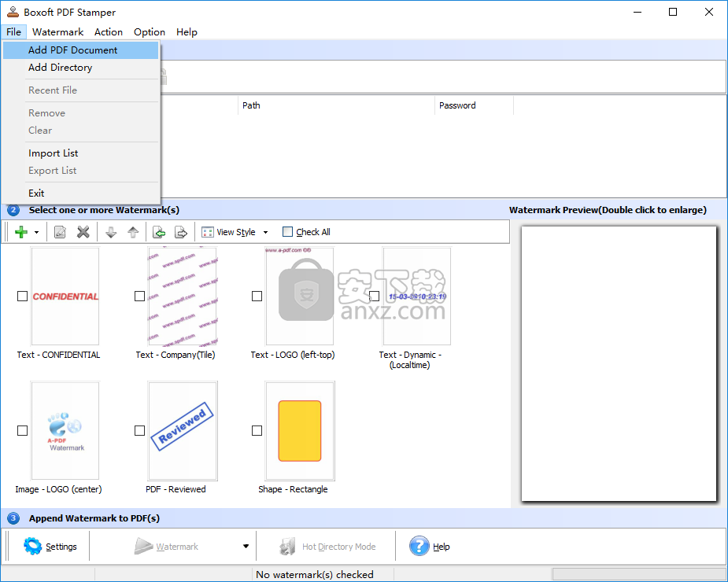Choose Add PDF Document from File menu
Screen dimensions: 728x582
coord(81,50)
